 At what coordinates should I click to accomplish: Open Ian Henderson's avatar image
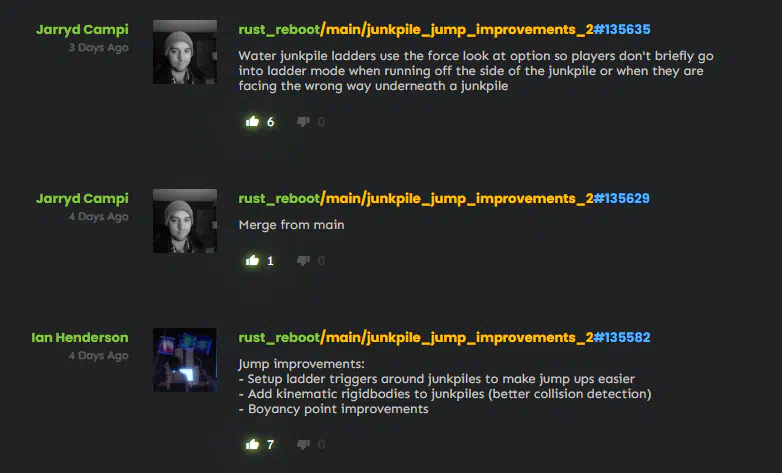[x=185, y=360]
